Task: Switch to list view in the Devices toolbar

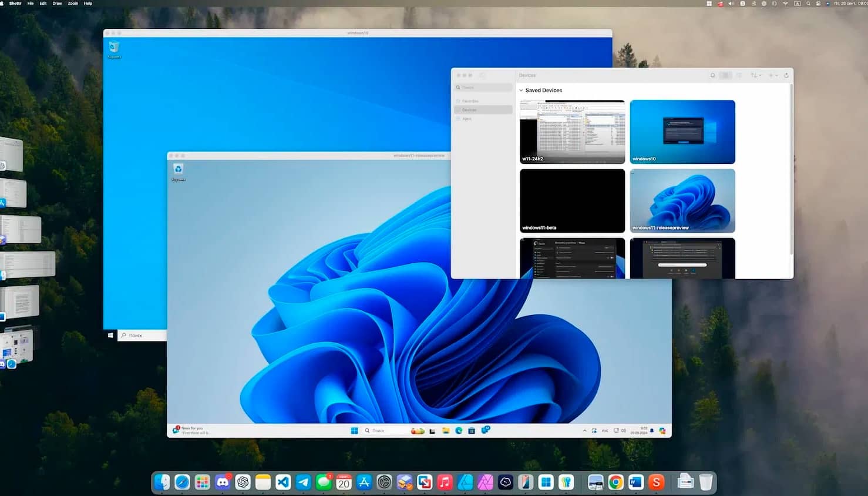Action: click(x=739, y=75)
